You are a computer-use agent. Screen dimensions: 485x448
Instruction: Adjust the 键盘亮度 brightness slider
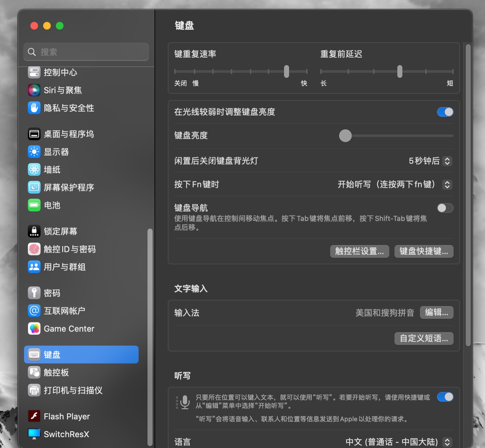click(345, 136)
